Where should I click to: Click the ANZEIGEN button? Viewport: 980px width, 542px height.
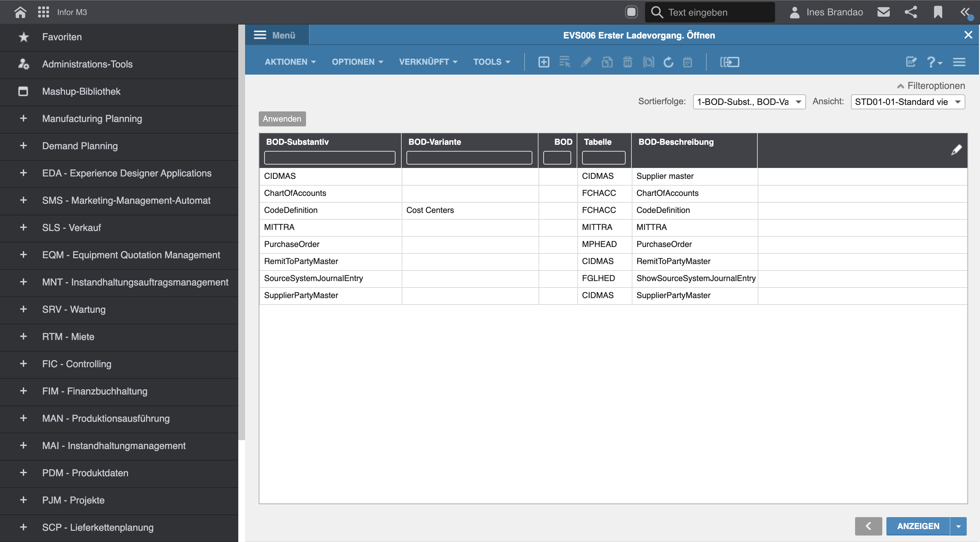pos(918,526)
